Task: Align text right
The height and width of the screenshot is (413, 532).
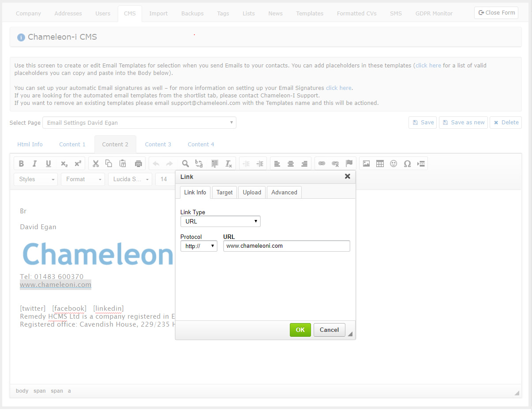Action: [304, 164]
